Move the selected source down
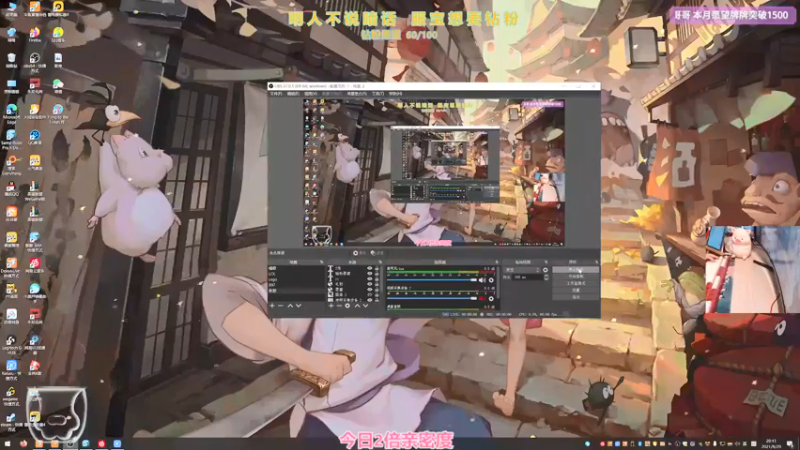Screen dimensions: 800x450 coord(365,306)
